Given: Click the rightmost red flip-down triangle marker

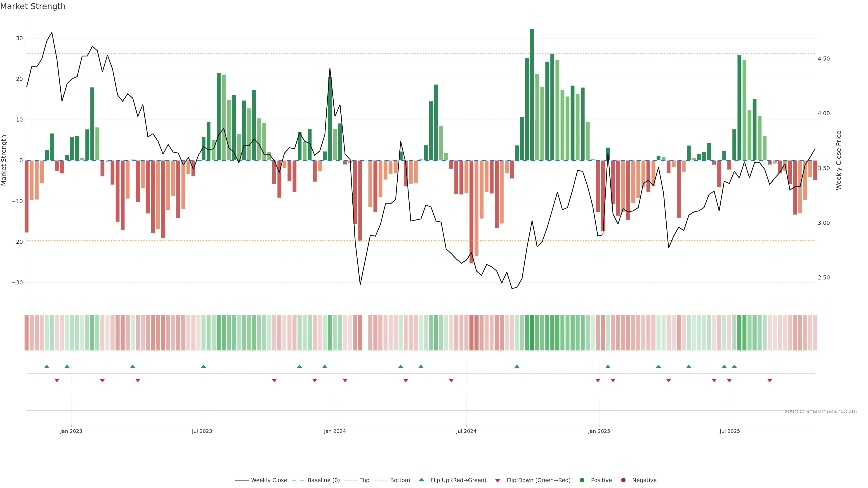Looking at the screenshot, I should [x=770, y=380].
